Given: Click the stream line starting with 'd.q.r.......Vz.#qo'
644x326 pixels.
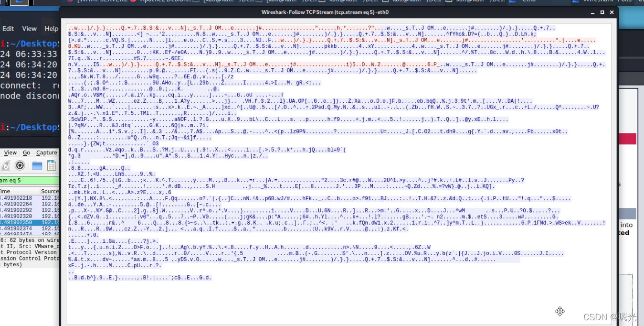Looking at the screenshot, I should pyautogui.click(x=207, y=150).
